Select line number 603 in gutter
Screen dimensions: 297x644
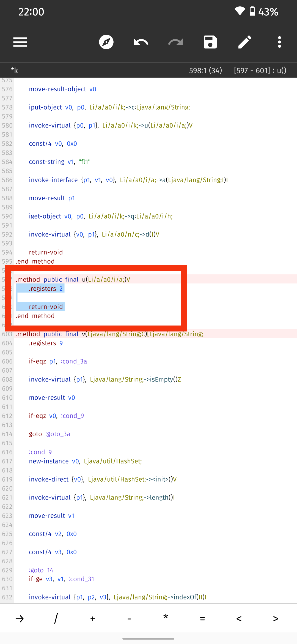coord(7,334)
